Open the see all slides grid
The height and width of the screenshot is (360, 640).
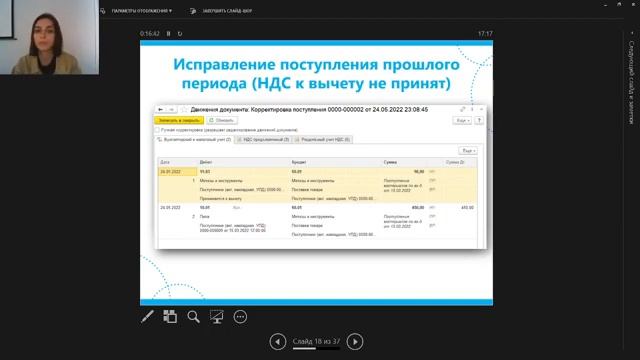click(x=170, y=317)
